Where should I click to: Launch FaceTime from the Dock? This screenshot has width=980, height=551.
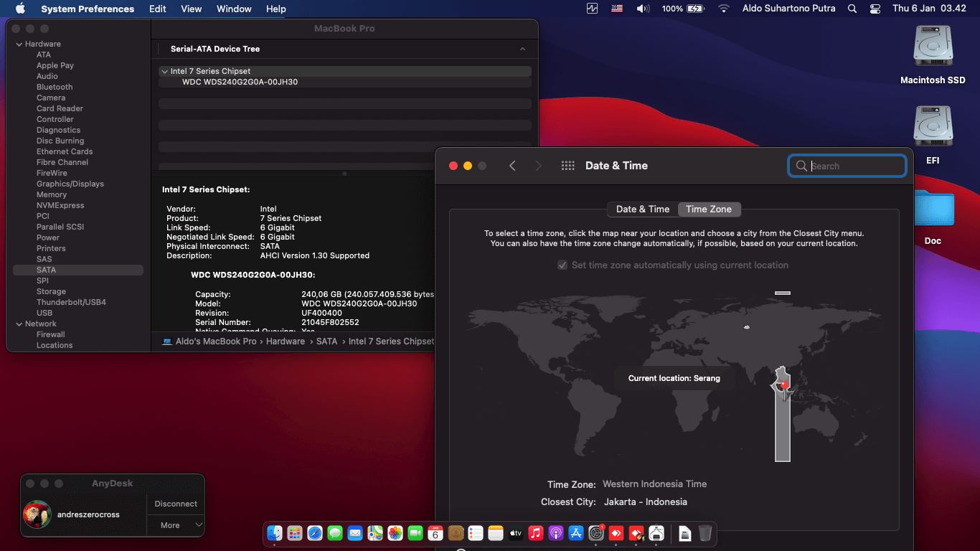pyautogui.click(x=415, y=533)
